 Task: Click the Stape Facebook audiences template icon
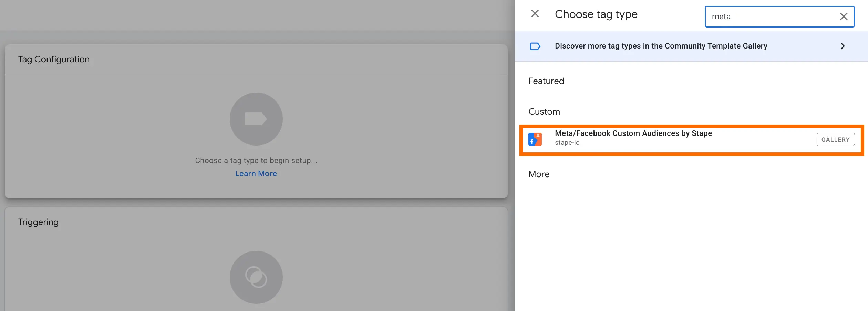[535, 140]
